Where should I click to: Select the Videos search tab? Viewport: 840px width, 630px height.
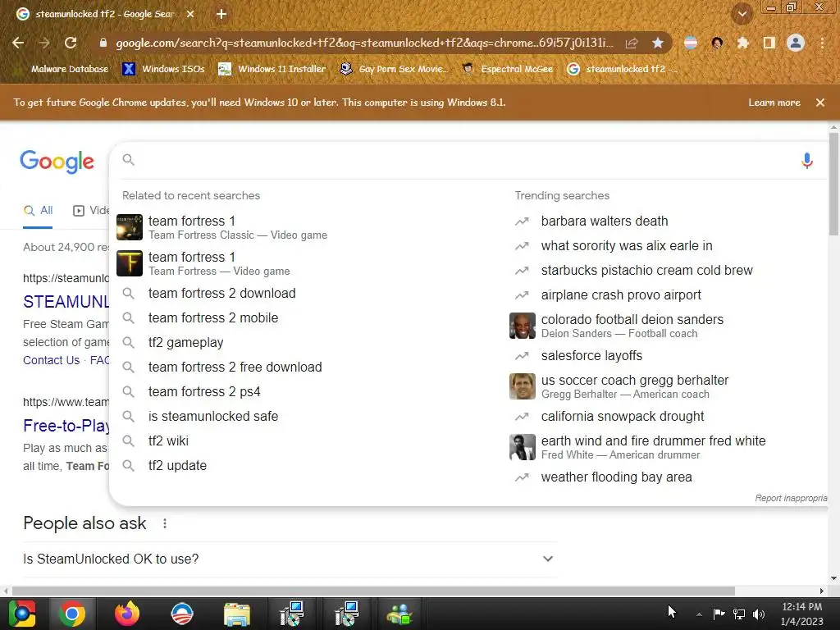pyautogui.click(x=91, y=211)
